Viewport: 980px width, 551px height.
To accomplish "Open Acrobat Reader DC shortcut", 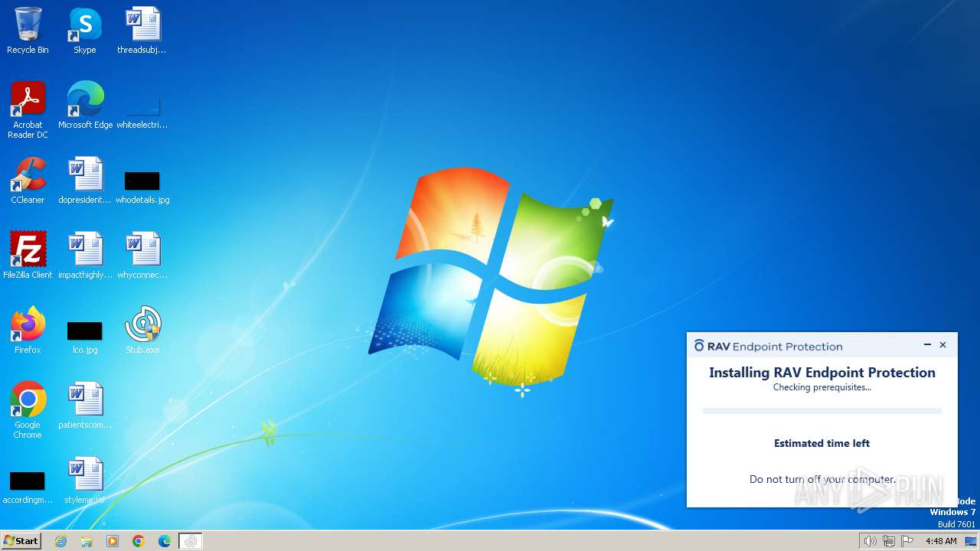I will pos(28,109).
